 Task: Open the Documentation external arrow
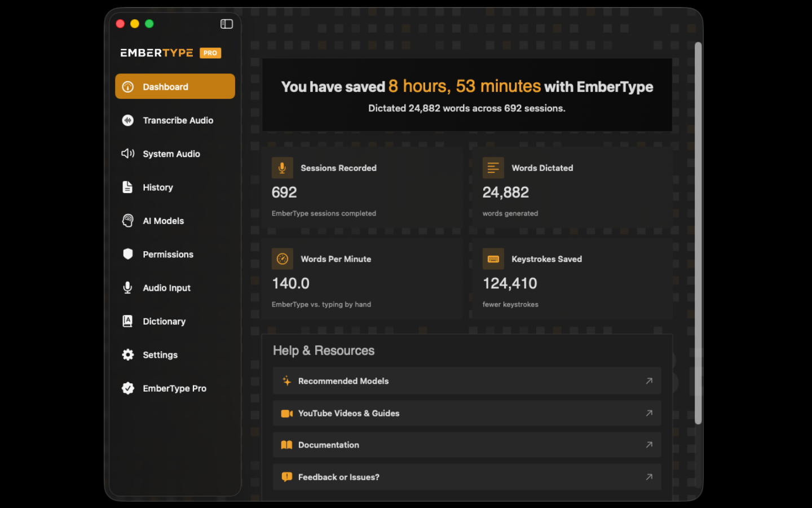point(649,445)
